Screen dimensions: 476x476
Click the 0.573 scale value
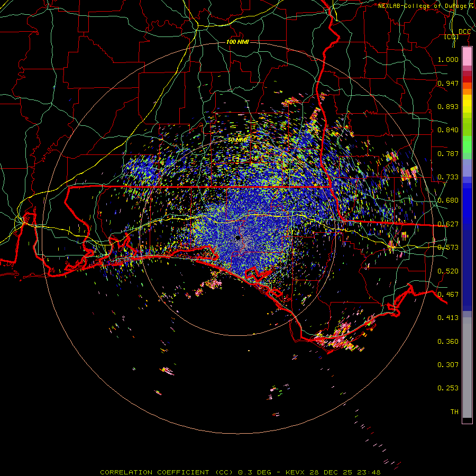click(448, 248)
